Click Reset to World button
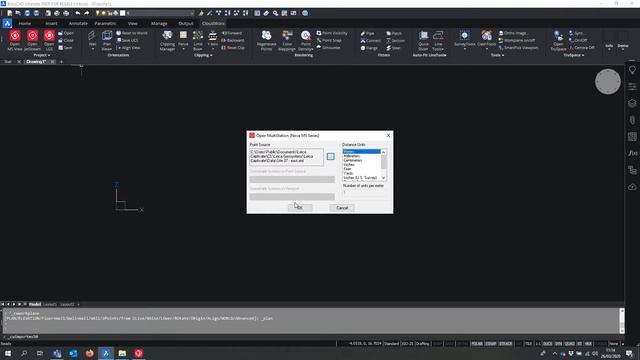640x360 pixels. pos(132,33)
